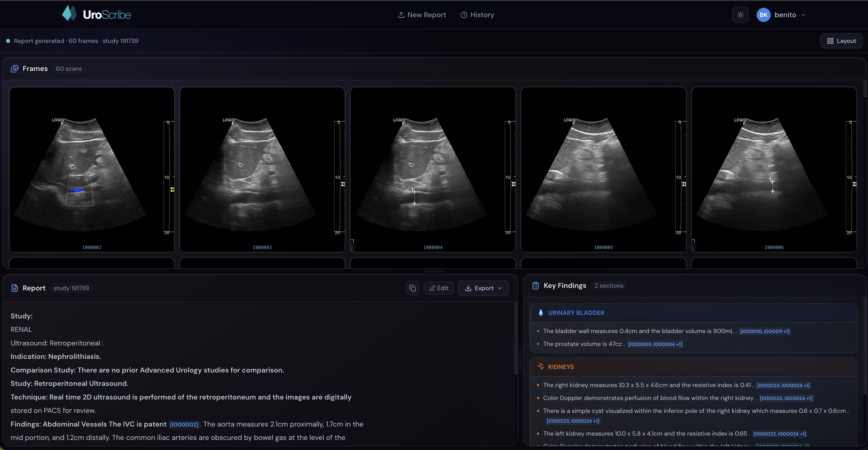Open the New Report tab
The width and height of the screenshot is (868, 450).
point(422,15)
